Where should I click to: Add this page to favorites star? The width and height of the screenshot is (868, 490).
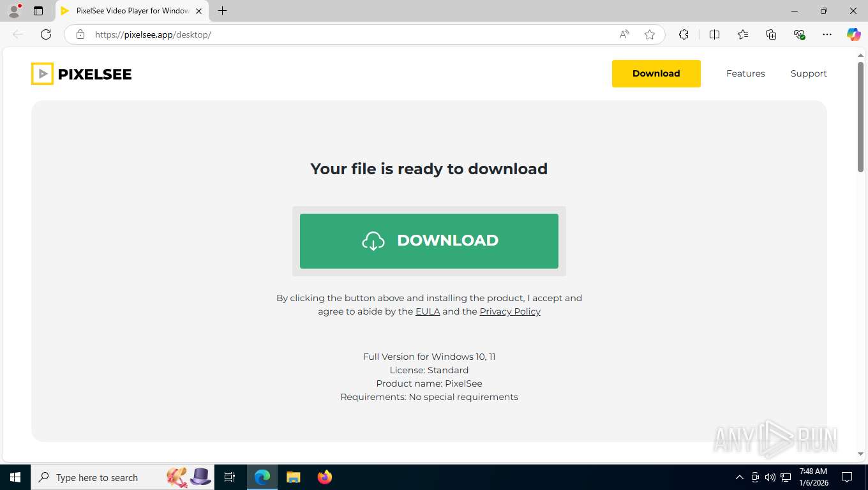[650, 34]
